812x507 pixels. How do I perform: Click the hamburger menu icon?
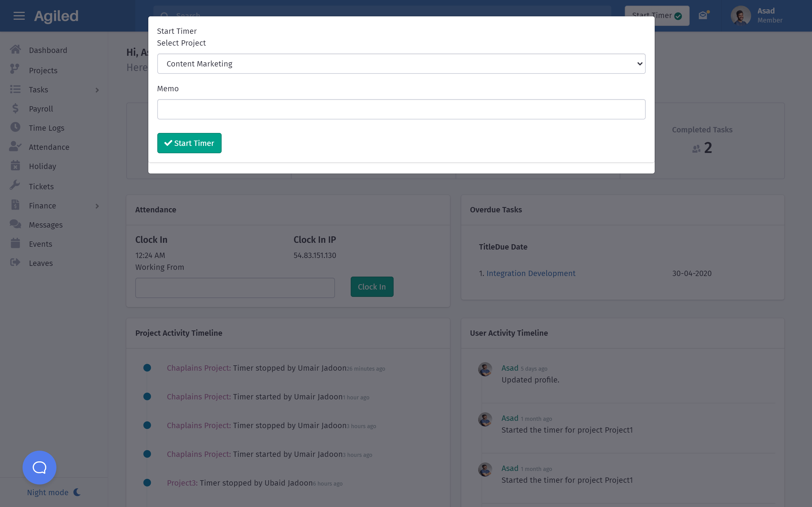click(x=19, y=16)
